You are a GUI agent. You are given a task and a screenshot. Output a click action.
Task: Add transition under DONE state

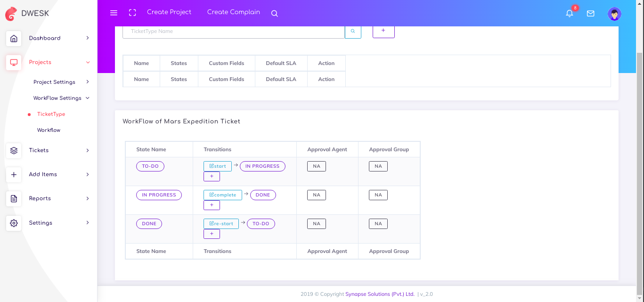click(212, 234)
